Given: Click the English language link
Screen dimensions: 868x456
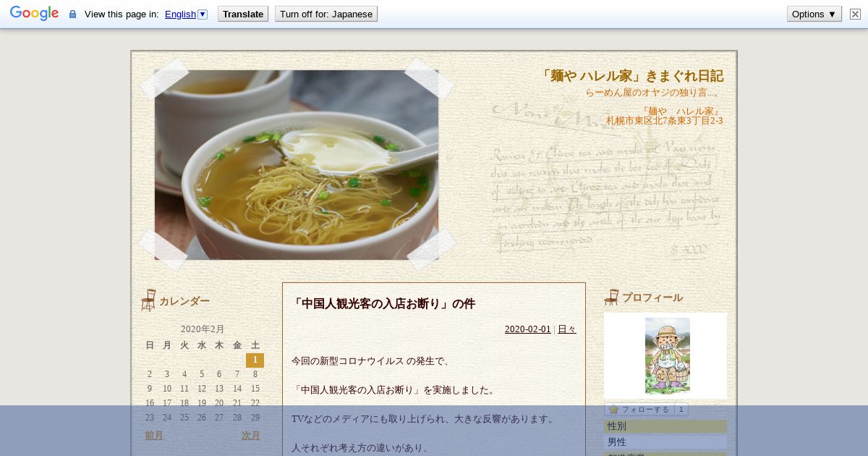Looking at the screenshot, I should [x=180, y=14].
